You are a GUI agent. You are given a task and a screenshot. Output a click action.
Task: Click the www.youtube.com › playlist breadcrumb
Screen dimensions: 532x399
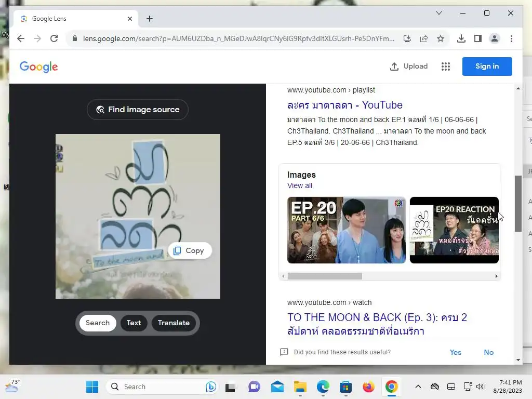coord(331,90)
